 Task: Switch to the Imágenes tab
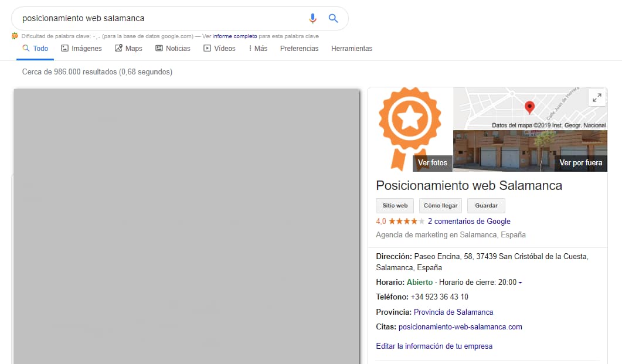[x=81, y=49]
